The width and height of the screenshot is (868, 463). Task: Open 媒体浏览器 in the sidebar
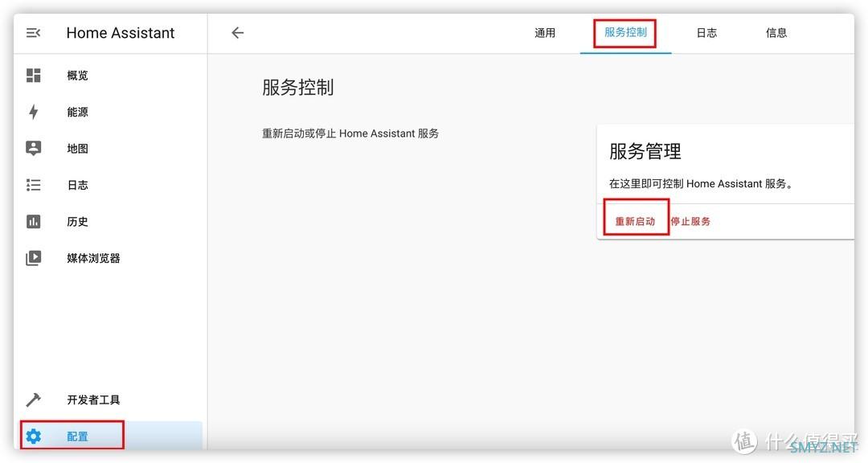point(93,258)
